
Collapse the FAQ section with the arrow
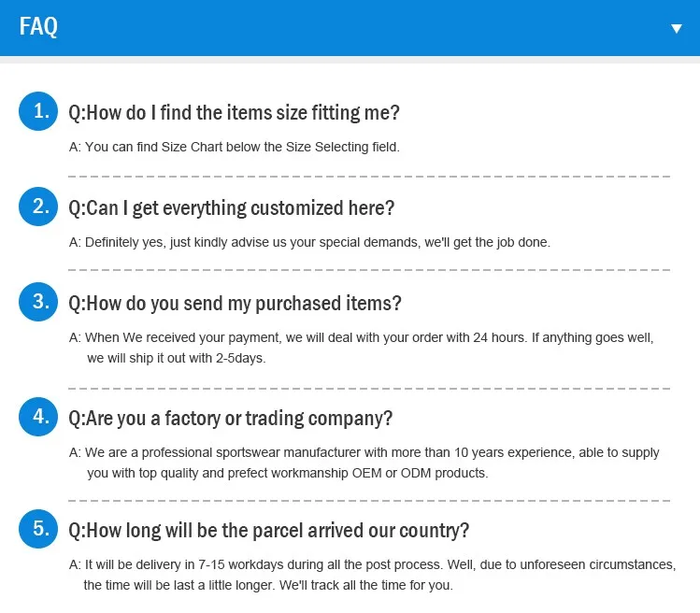point(677,28)
